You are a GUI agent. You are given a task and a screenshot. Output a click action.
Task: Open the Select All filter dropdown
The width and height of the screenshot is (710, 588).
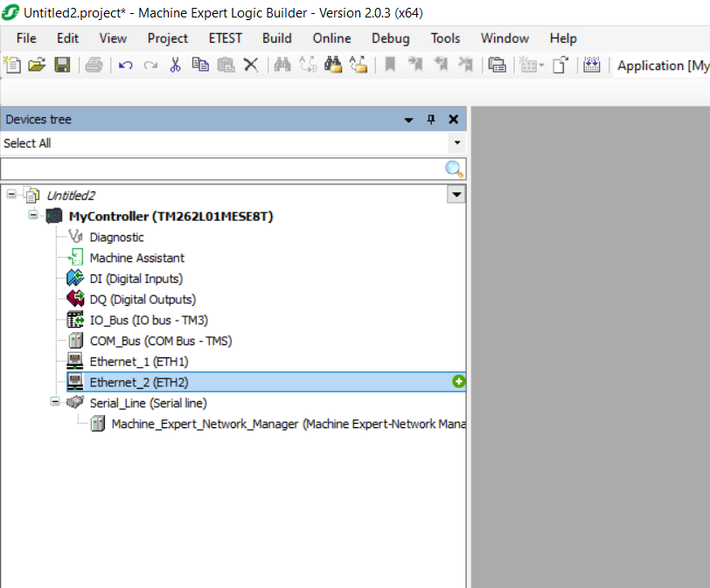click(x=456, y=143)
